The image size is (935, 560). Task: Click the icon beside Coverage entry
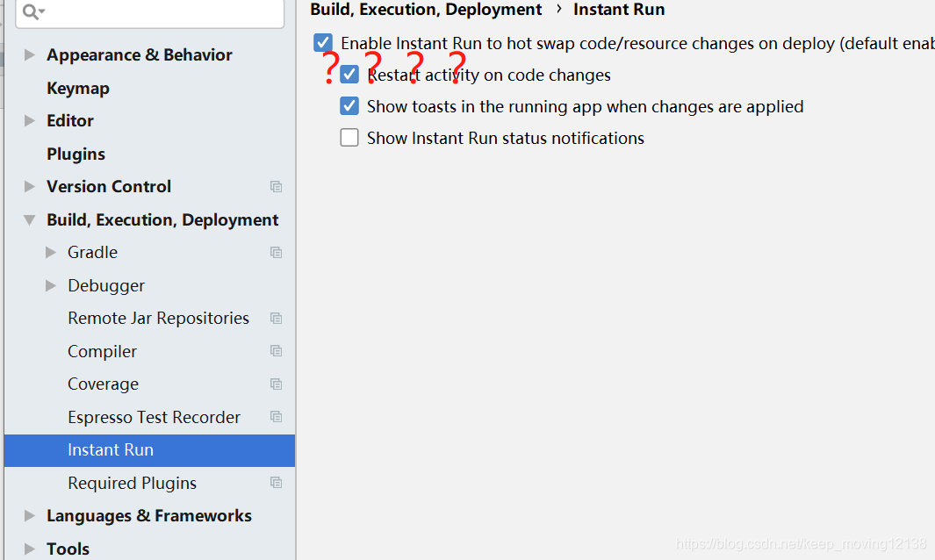point(277,384)
